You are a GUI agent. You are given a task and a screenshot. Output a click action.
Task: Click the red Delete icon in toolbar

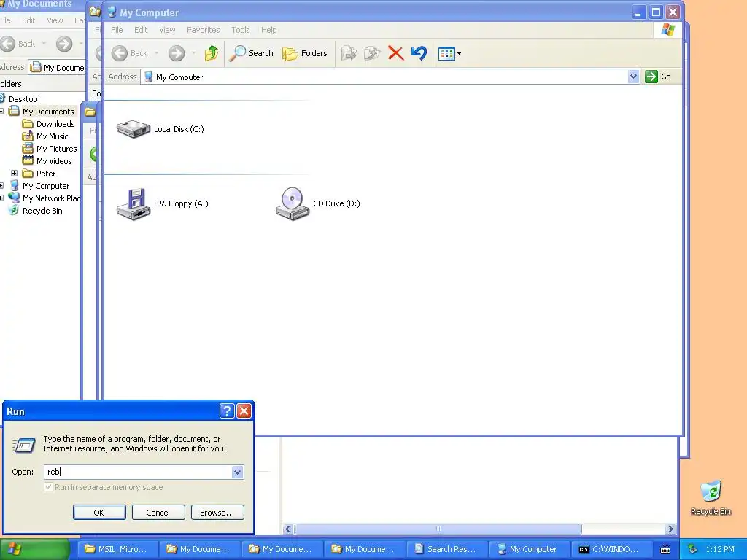[395, 52]
